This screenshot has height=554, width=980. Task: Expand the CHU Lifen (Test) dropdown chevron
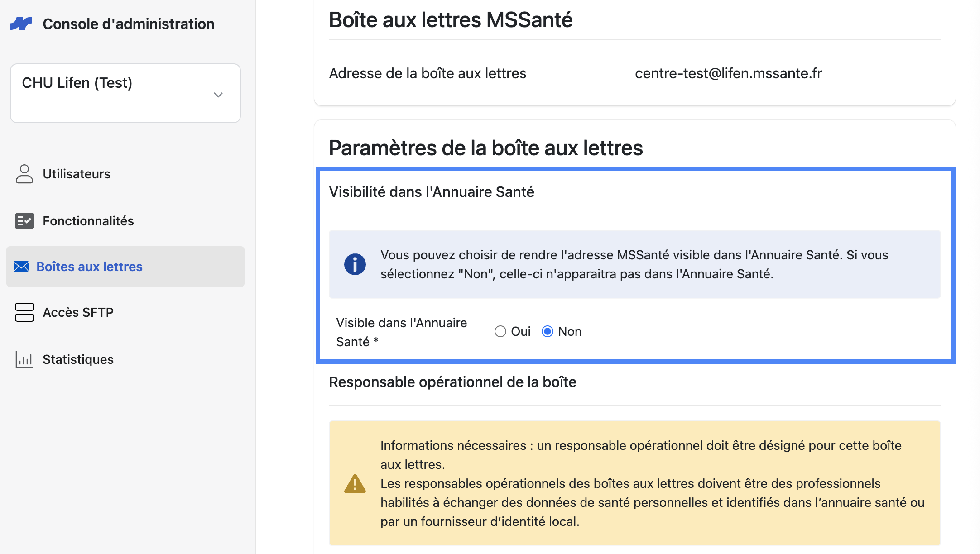pos(218,95)
